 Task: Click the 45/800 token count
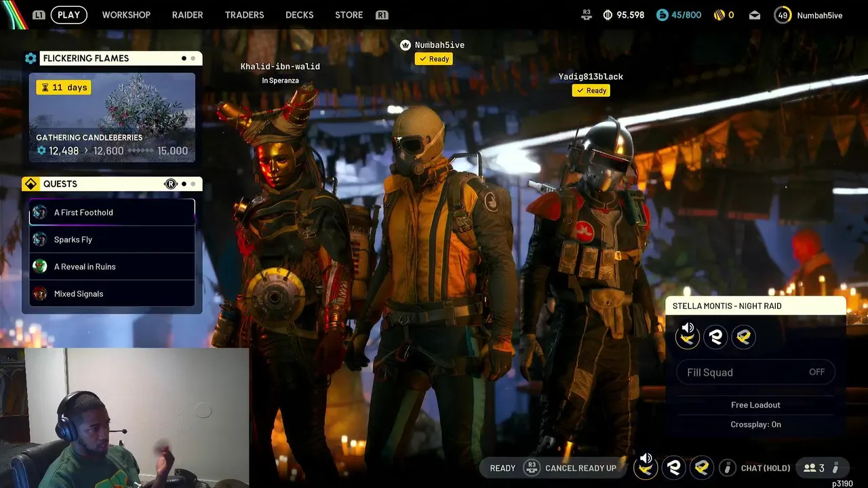pos(686,14)
